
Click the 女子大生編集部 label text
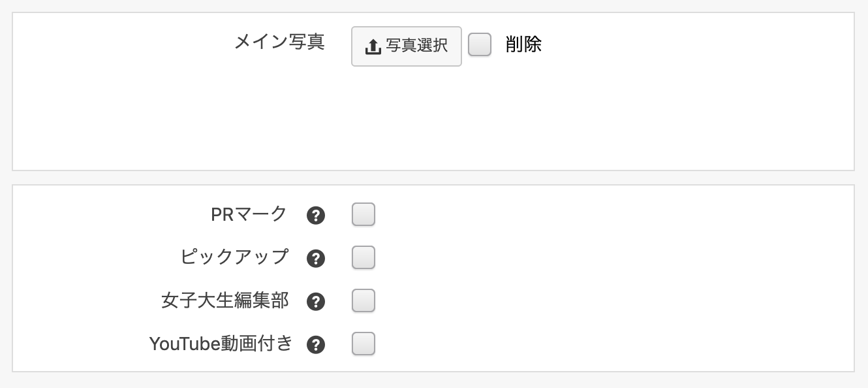(225, 300)
